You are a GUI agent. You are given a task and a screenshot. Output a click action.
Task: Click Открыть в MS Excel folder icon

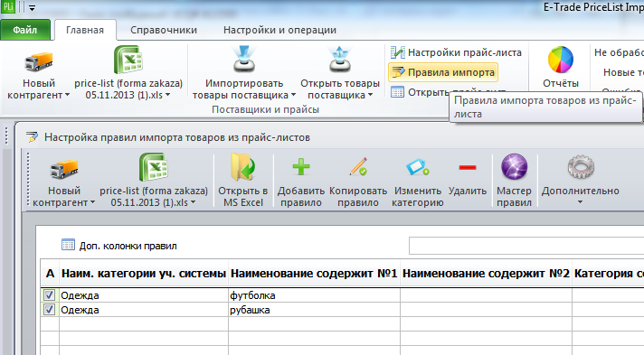click(242, 167)
